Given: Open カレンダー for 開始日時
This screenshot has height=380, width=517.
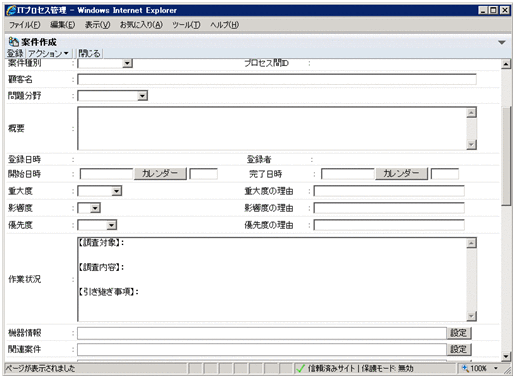Looking at the screenshot, I should pos(160,174).
